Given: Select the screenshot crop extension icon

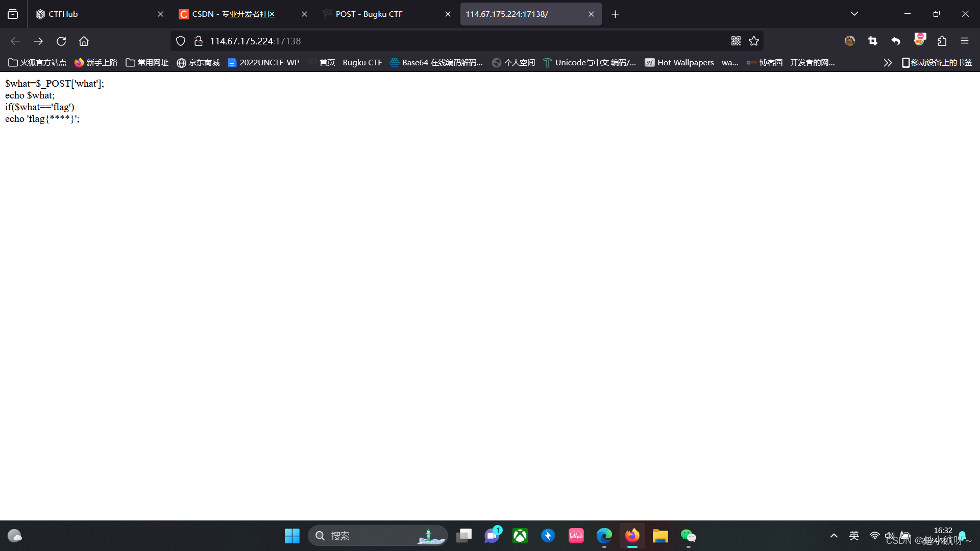Looking at the screenshot, I should (x=872, y=41).
